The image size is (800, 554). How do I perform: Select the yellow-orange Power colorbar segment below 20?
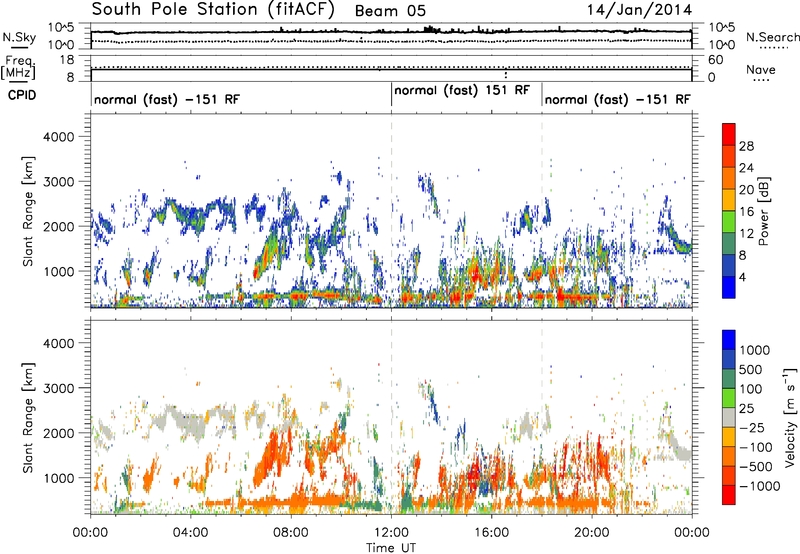(729, 200)
